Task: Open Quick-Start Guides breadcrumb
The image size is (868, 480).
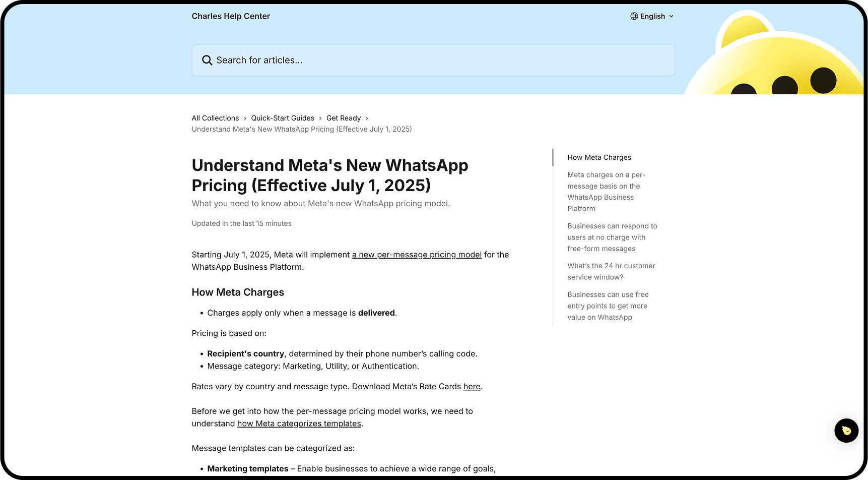Action: [x=283, y=118]
